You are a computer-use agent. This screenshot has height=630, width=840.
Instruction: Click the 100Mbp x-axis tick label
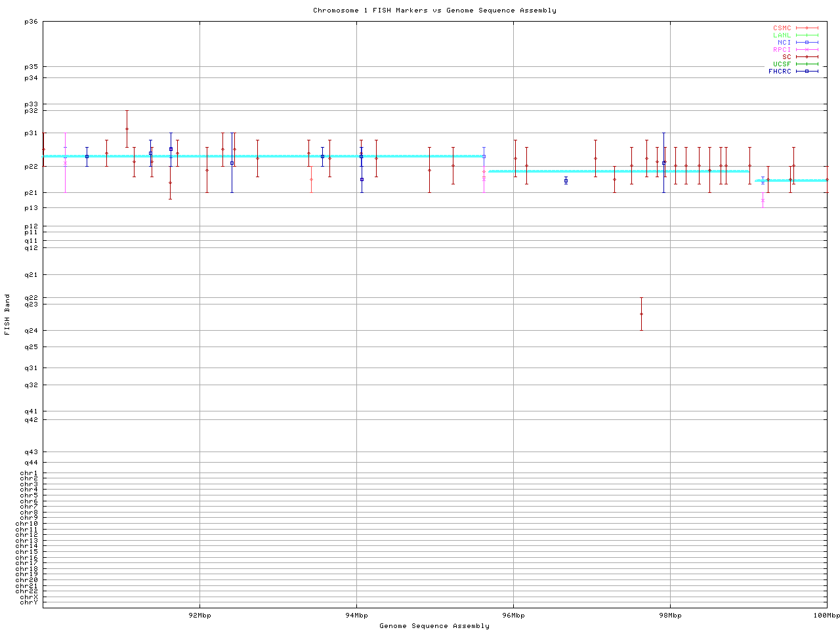(826, 616)
